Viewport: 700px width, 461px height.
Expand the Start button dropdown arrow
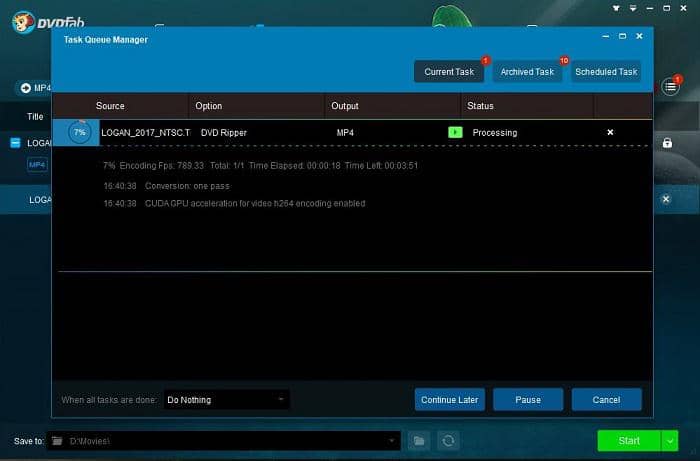(670, 441)
